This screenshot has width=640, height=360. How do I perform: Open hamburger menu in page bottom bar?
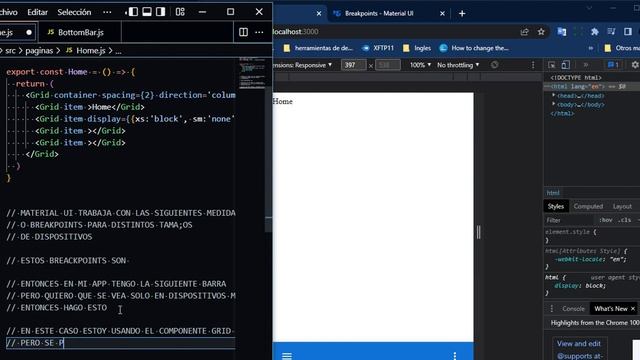(287, 356)
